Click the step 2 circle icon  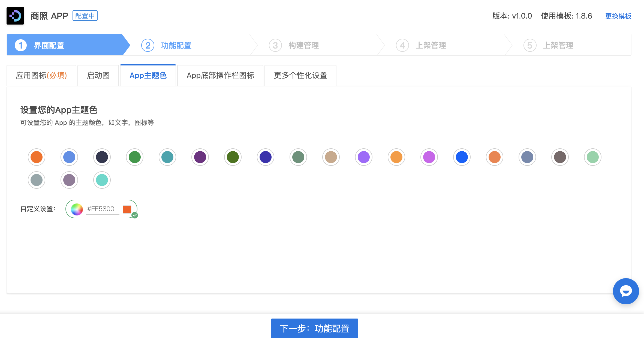click(148, 45)
